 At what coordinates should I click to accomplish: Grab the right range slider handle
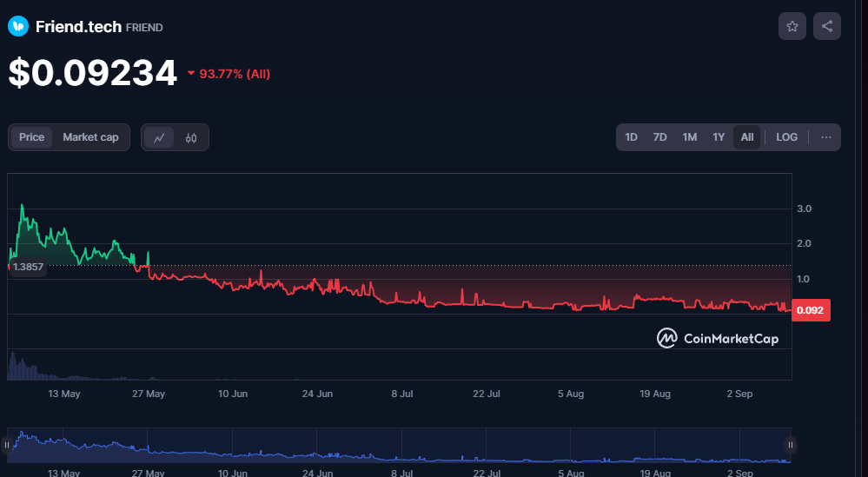click(x=791, y=445)
